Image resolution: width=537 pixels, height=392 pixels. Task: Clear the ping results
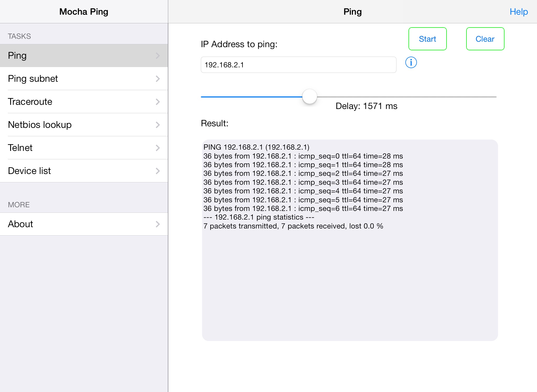485,39
